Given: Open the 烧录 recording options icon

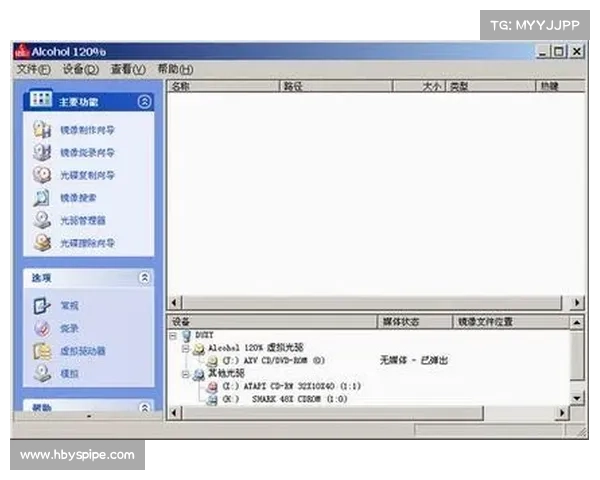Looking at the screenshot, I should (42, 328).
